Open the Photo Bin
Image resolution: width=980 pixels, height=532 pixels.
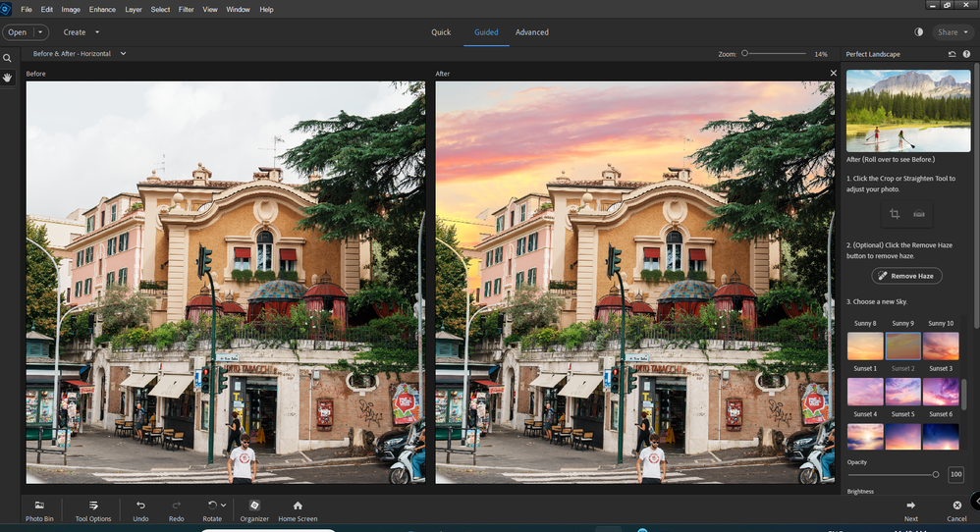(x=39, y=510)
